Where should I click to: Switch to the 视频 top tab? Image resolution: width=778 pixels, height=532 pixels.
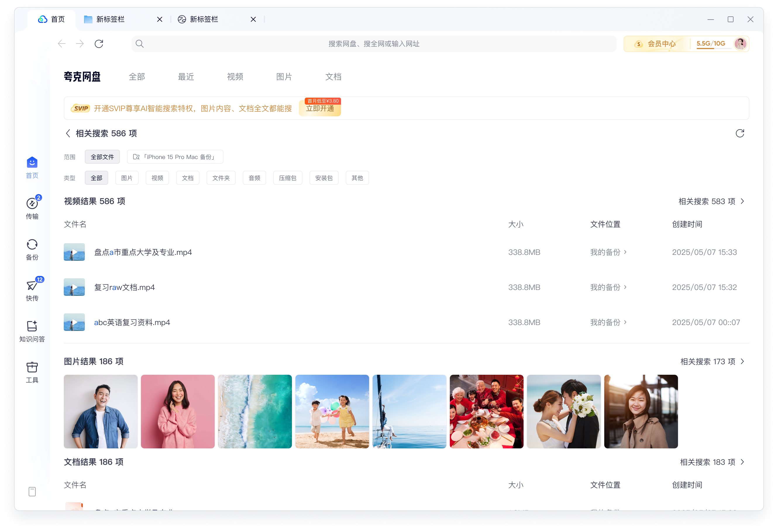click(235, 77)
